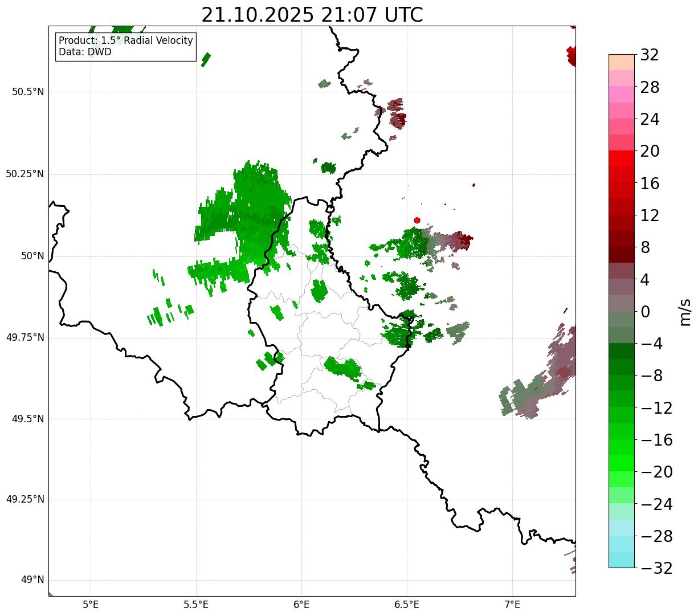698x616 pixels.
Task: Click the 6°E longitude label
Action: (301, 604)
